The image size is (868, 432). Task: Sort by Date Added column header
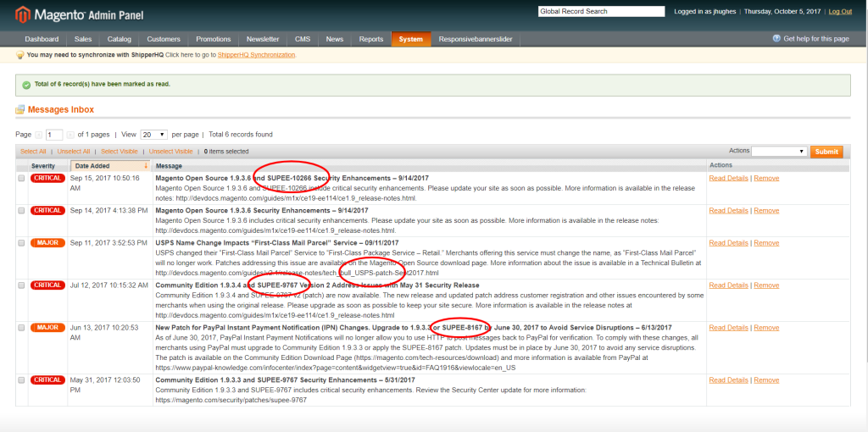pyautogui.click(x=110, y=166)
